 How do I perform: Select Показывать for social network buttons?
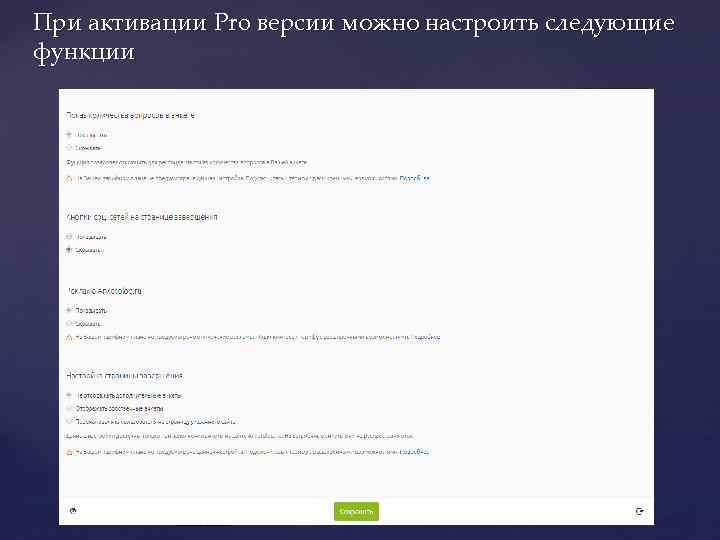coord(69,237)
